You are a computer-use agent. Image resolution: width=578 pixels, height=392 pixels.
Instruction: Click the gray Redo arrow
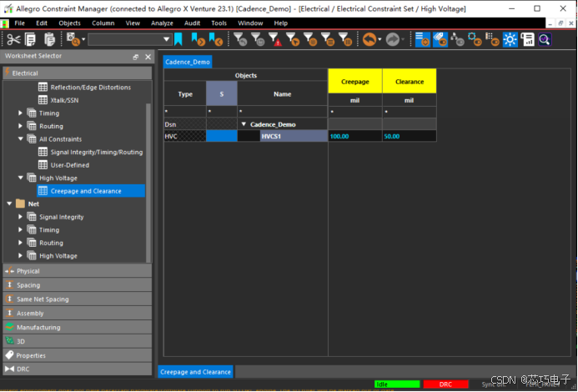point(393,39)
